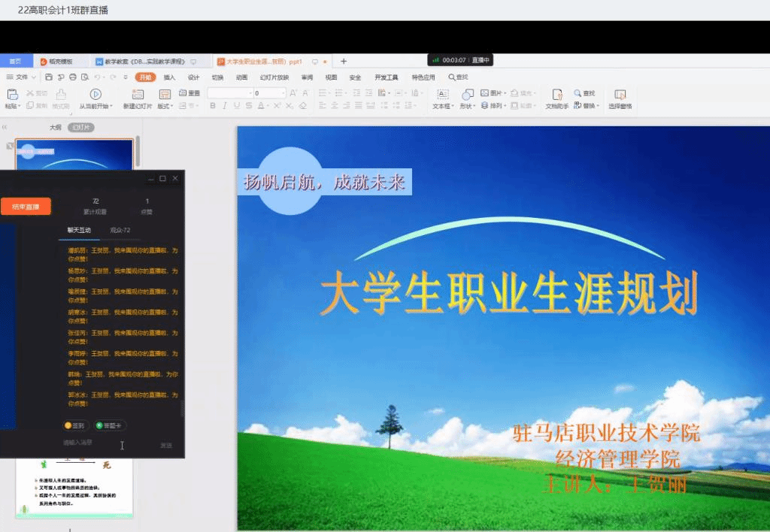Click the slide title text 大学生职业生涯规划
This screenshot has width=770, height=532.
tap(509, 292)
